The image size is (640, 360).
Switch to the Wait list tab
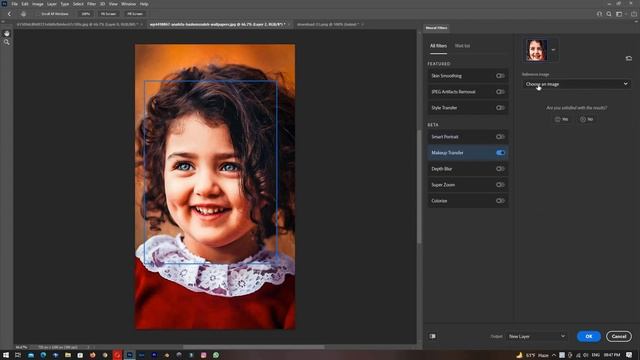click(x=462, y=46)
